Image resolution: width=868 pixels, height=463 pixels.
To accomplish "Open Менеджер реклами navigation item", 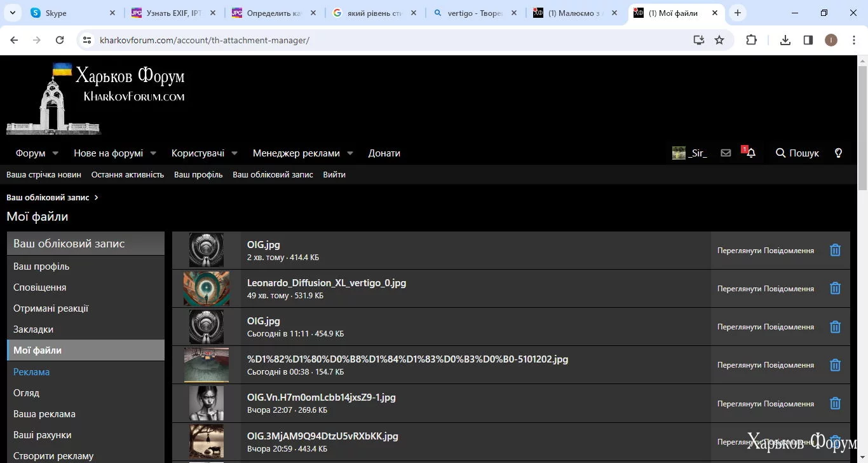I will [x=296, y=153].
